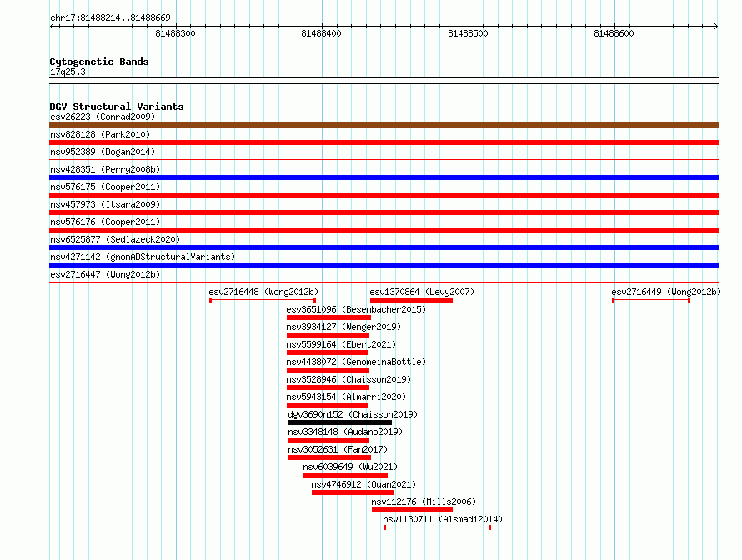Open esv2716449 (Wong2012b) label
The width and height of the screenshot is (742, 560).
pos(666,292)
